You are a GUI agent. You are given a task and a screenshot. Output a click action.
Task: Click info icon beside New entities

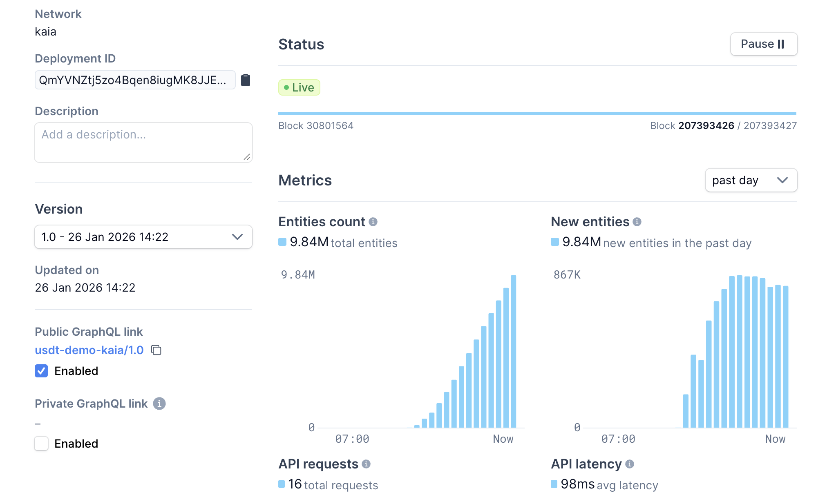click(637, 222)
